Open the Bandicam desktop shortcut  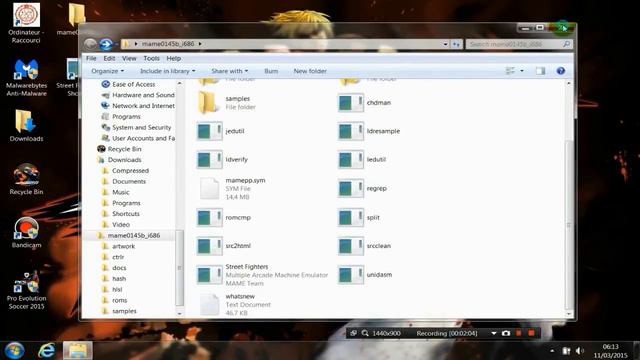pyautogui.click(x=27, y=233)
